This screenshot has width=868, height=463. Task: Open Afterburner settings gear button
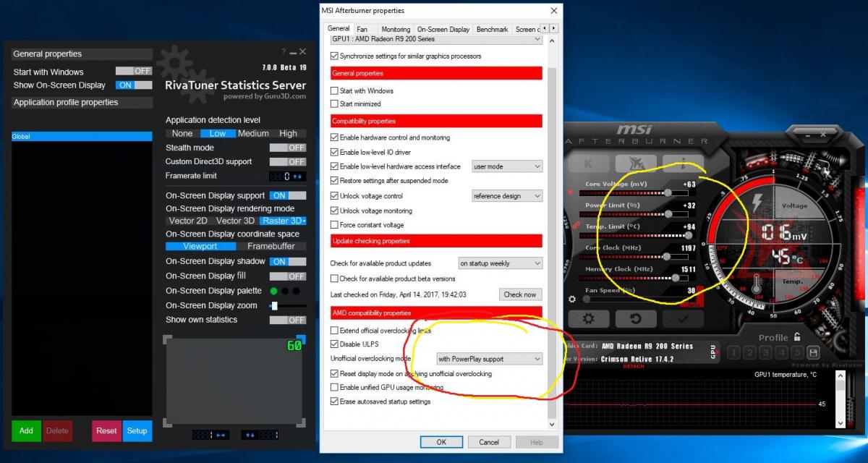point(589,318)
